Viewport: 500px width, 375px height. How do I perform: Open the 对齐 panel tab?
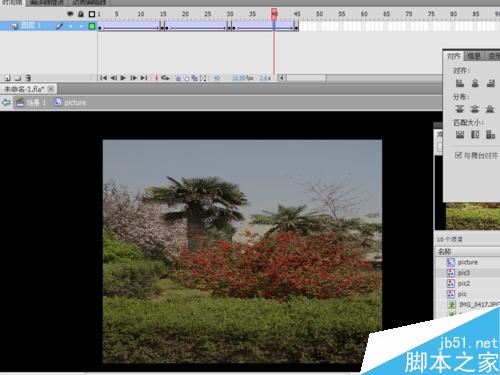tap(454, 56)
